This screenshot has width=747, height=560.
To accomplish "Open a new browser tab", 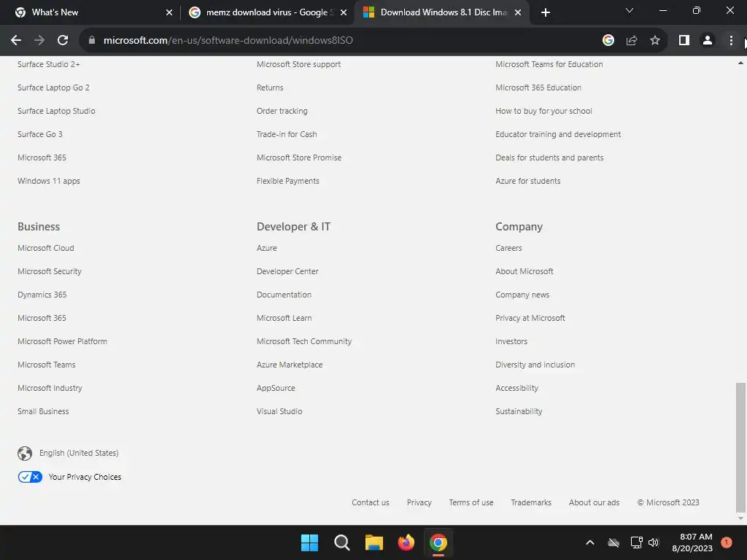I will (x=546, y=12).
